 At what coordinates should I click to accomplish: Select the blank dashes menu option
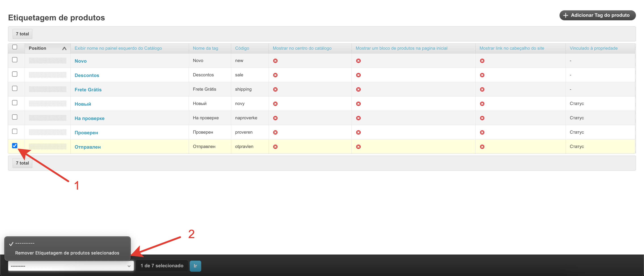(x=25, y=243)
